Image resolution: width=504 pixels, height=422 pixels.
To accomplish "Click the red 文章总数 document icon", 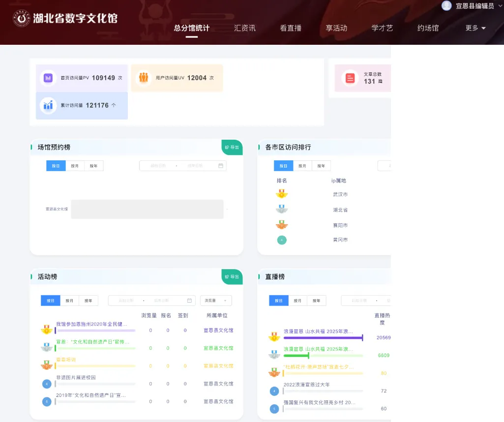I will click(350, 78).
